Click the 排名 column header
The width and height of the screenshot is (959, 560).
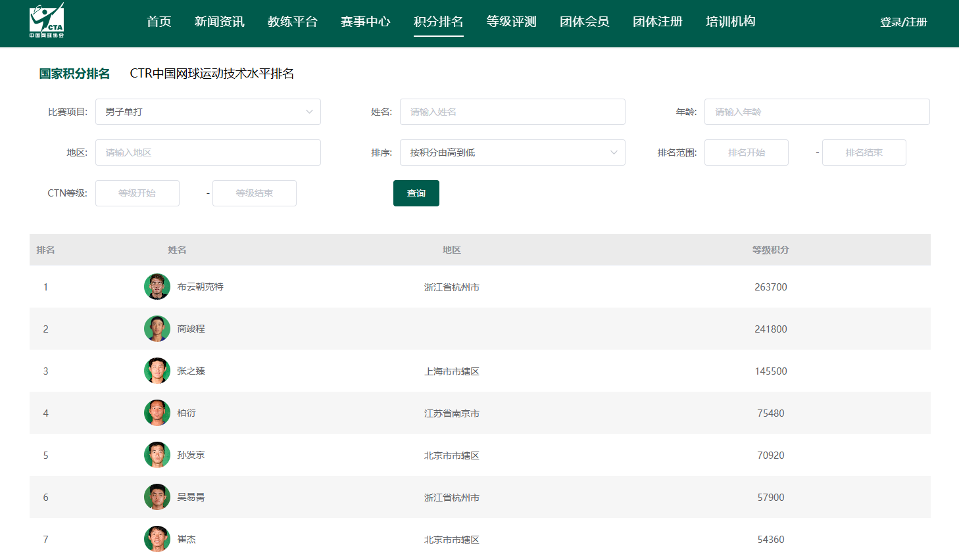[45, 250]
